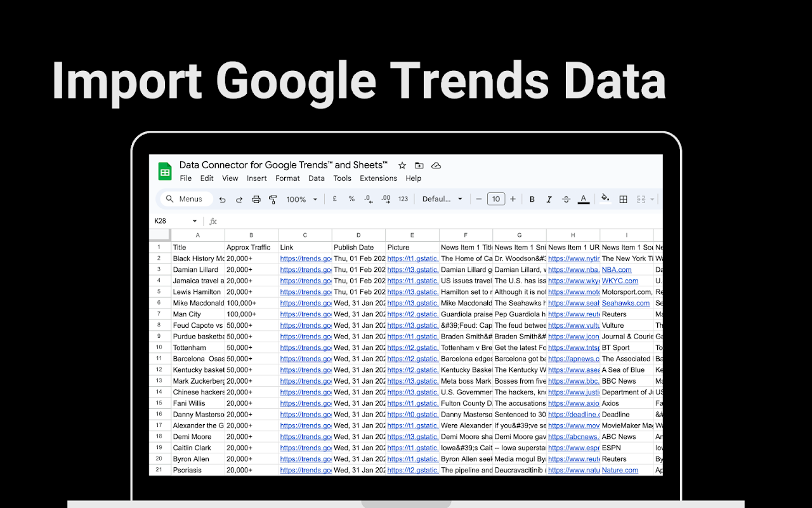The height and width of the screenshot is (508, 812).
Task: Select 'Man City' title cell
Action: point(198,314)
